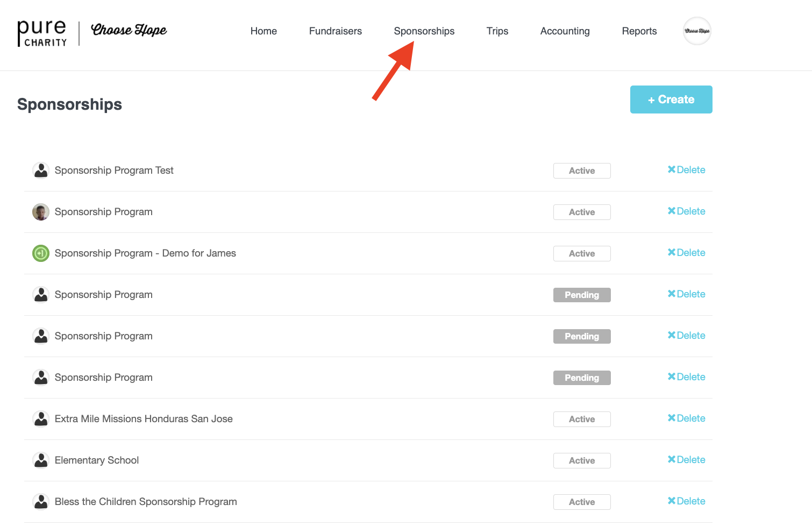Click the Elementary School avatar icon

(x=41, y=460)
